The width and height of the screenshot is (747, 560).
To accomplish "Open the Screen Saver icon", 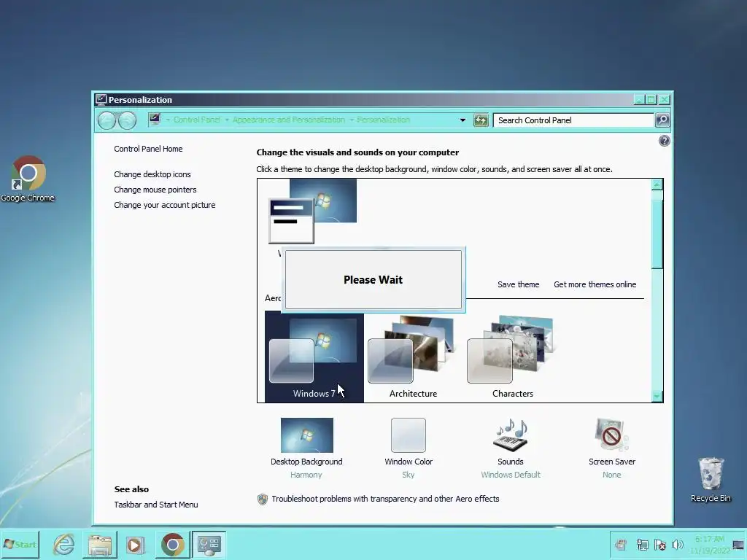I will click(x=612, y=435).
